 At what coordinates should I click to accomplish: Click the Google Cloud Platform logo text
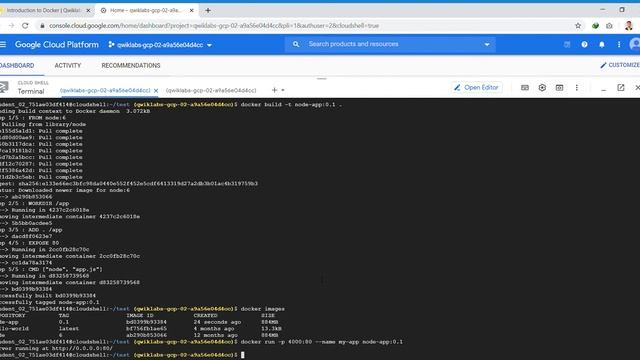click(57, 44)
